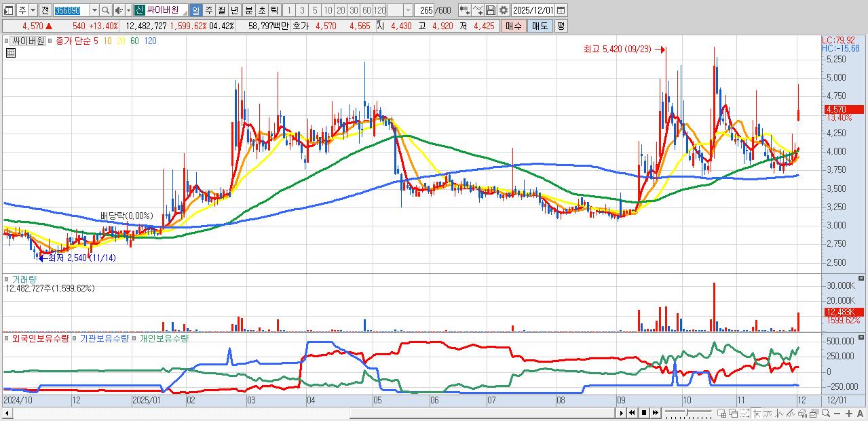Click the 싸이버원 legend button in chart

[28, 41]
